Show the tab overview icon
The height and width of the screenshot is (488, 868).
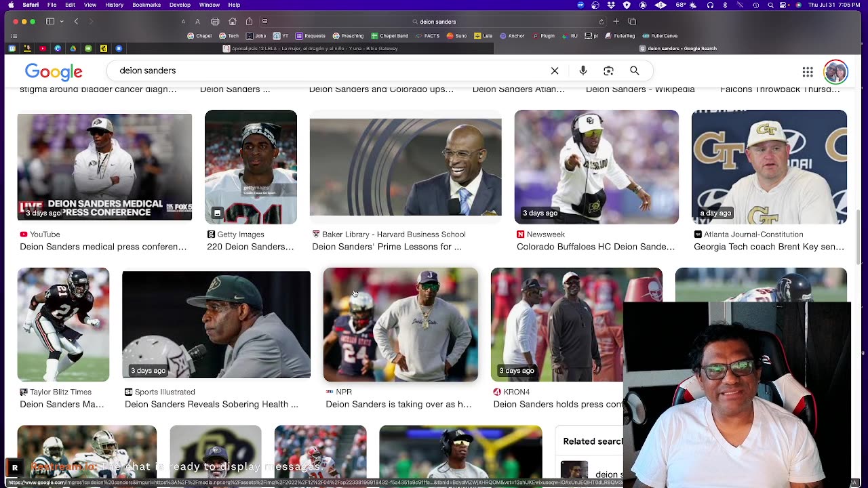tap(631, 22)
